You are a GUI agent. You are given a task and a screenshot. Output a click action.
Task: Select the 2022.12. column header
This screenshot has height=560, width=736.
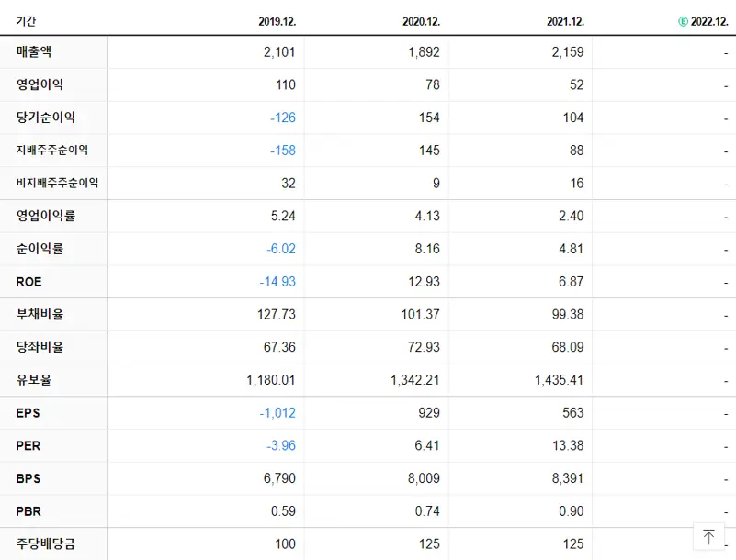coord(709,22)
